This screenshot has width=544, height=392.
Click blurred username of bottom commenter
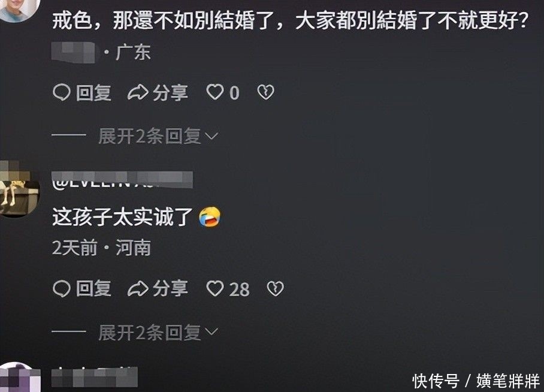coord(95,377)
